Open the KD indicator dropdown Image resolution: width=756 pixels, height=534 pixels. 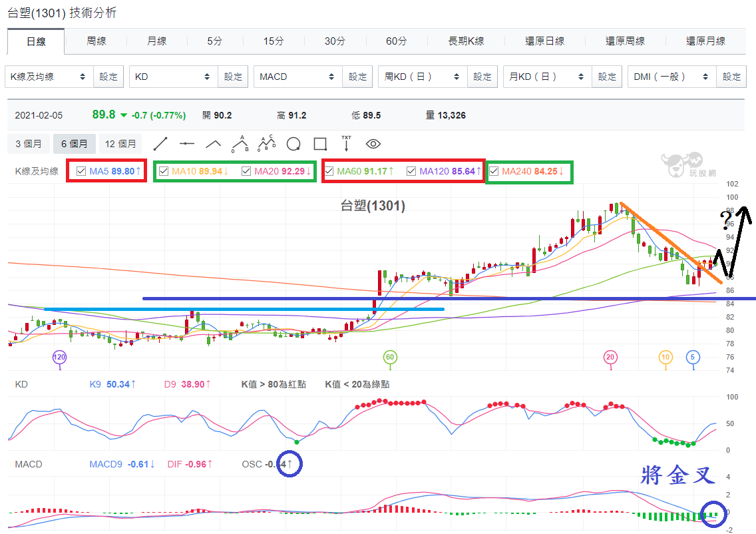coord(173,77)
